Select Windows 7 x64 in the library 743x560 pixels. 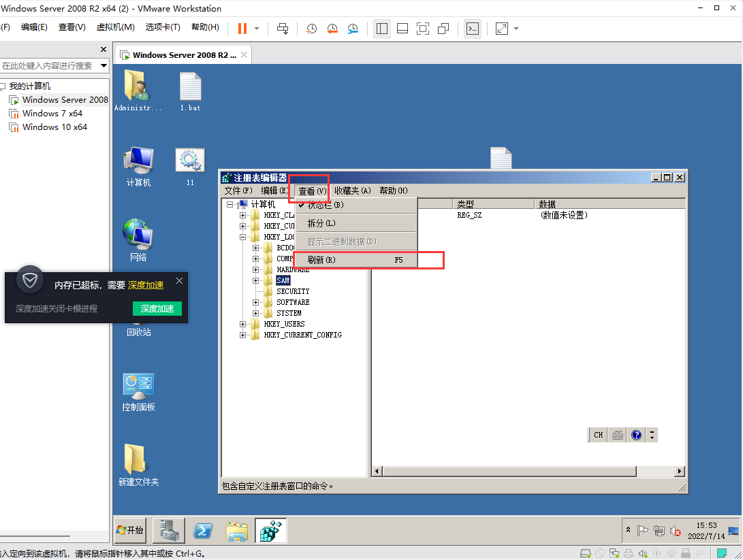coord(52,114)
